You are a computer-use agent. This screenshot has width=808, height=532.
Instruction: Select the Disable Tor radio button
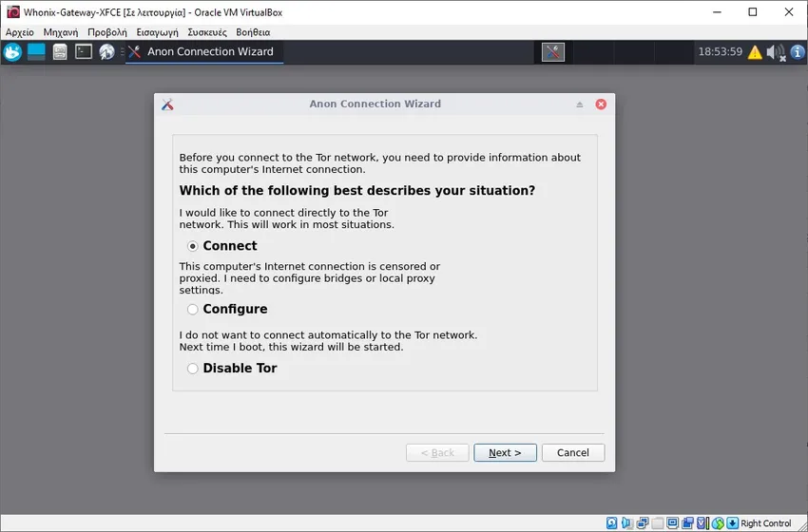tap(192, 369)
